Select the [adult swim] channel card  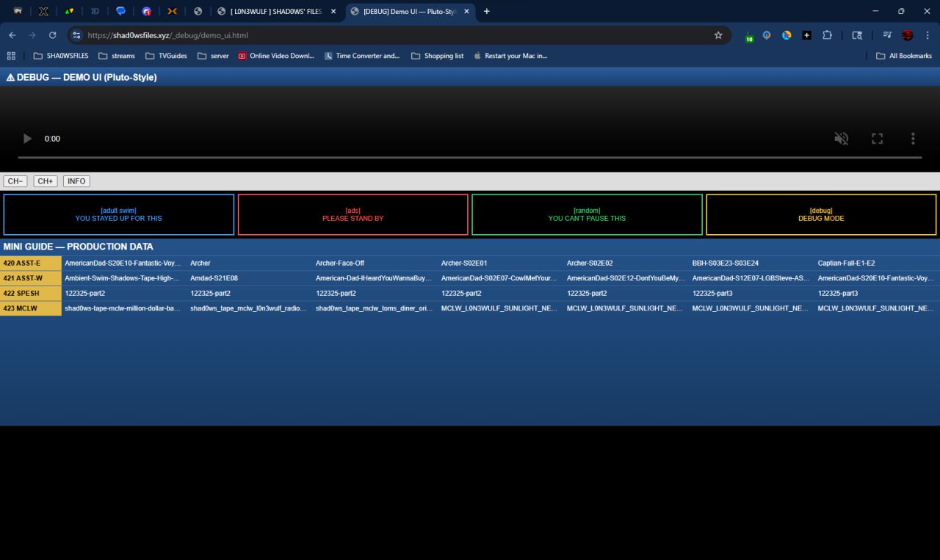[x=119, y=214]
